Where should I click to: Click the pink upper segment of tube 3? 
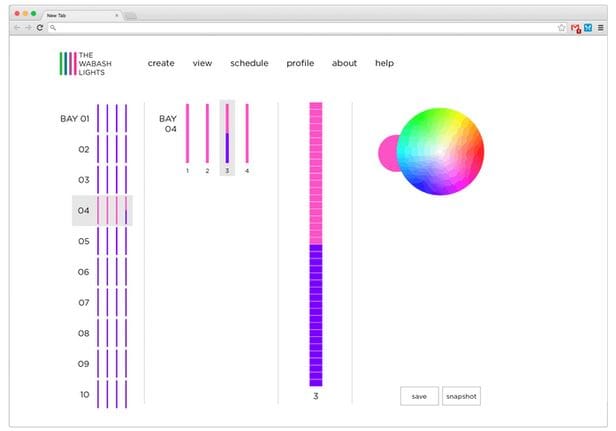coord(316,173)
